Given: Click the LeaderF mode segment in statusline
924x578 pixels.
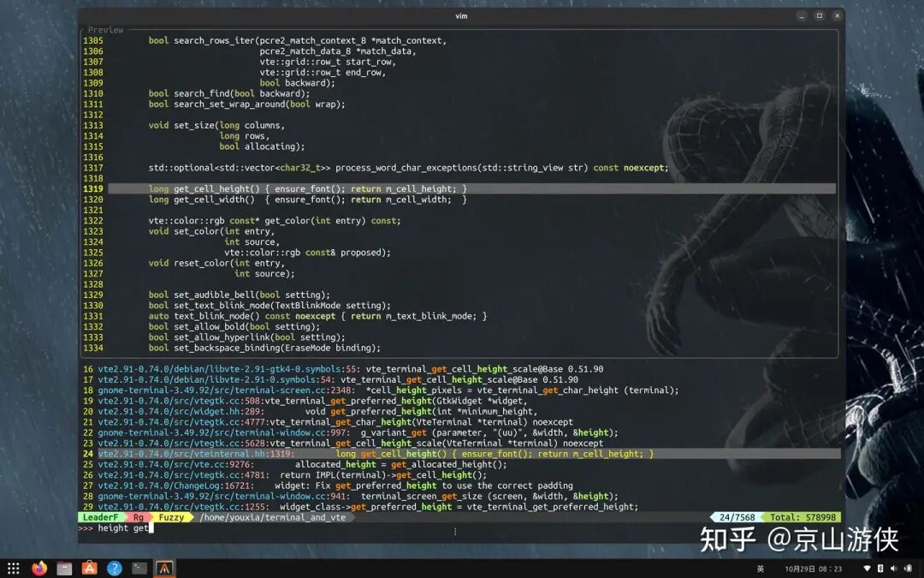Looking at the screenshot, I should coord(100,517).
